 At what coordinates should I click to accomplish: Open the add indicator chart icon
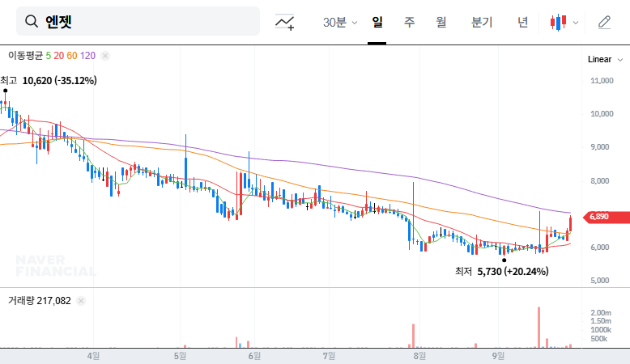284,22
